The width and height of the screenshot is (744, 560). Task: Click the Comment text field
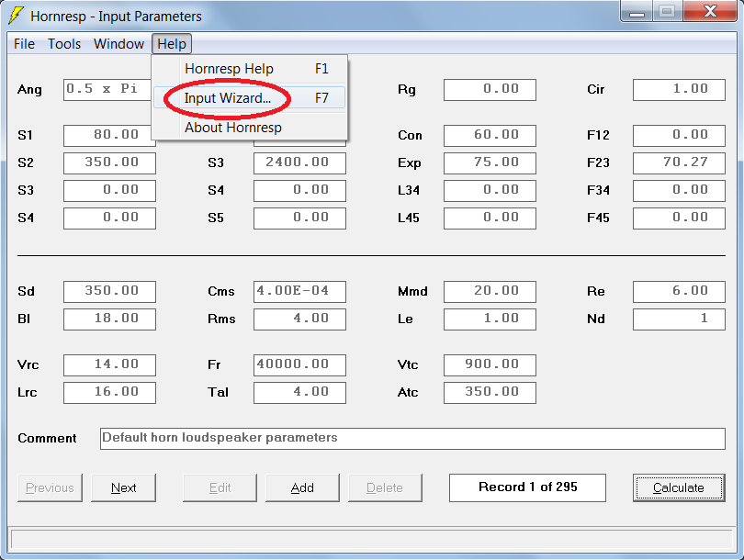[x=412, y=439]
